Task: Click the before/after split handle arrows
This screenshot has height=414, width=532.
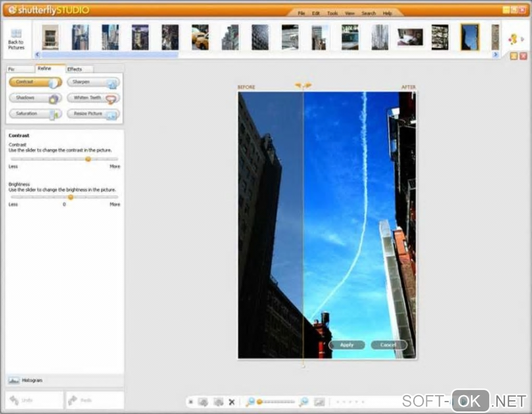Action: (x=303, y=86)
